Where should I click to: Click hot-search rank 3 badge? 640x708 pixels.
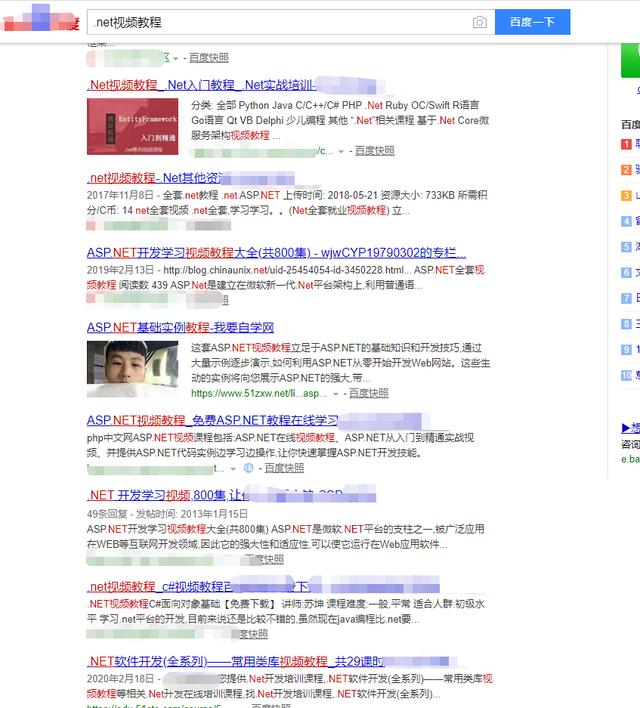point(626,196)
